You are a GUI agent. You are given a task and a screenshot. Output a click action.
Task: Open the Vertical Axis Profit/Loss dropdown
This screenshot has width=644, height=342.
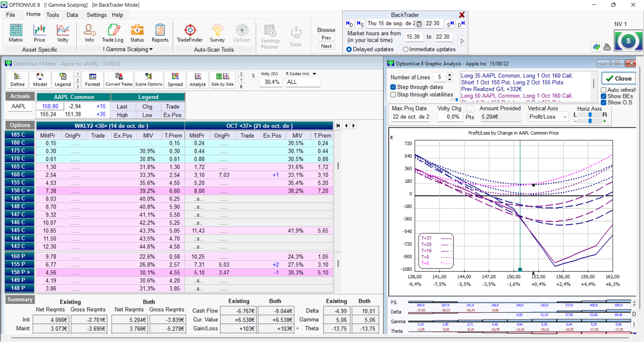(x=565, y=117)
